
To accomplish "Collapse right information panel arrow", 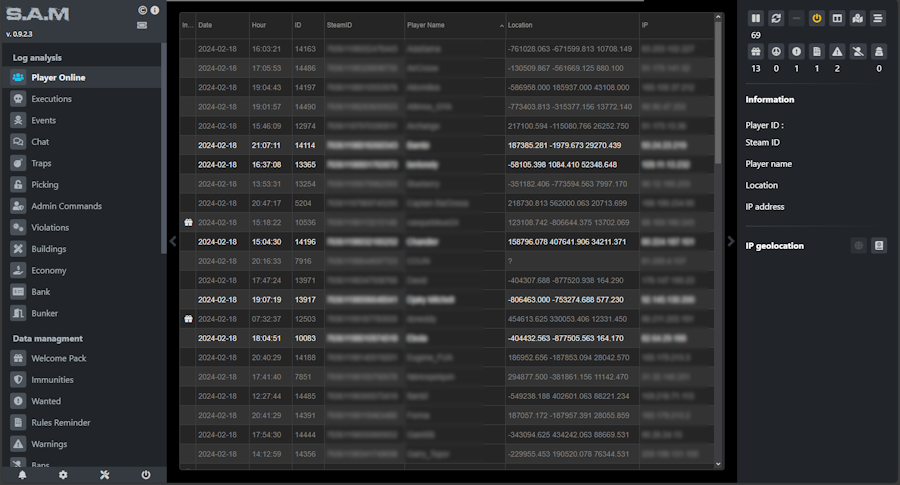I will click(729, 241).
